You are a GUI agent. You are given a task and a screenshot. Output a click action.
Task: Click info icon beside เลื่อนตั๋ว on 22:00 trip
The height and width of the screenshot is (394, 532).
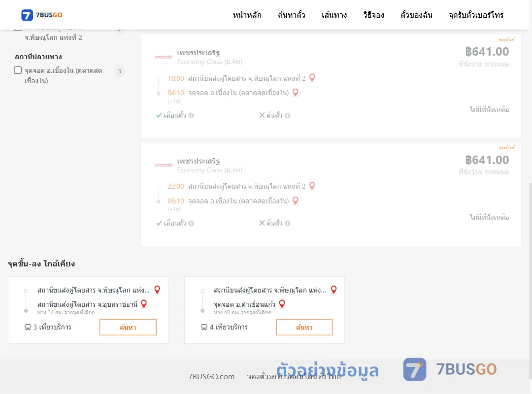191,223
